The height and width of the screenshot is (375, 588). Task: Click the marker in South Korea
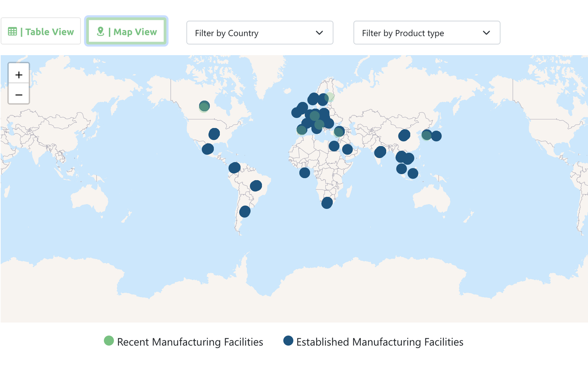[x=427, y=135]
